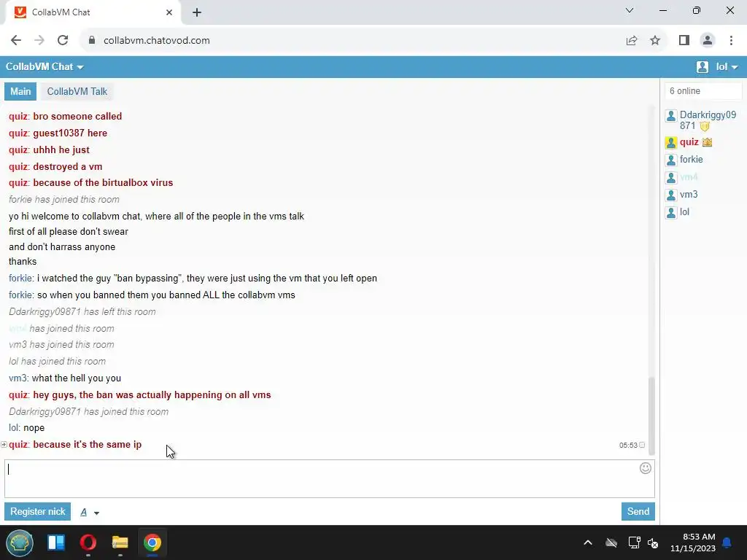This screenshot has height=560, width=747.
Task: Click quiz's yellow user avatar icon
Action: pos(671,142)
